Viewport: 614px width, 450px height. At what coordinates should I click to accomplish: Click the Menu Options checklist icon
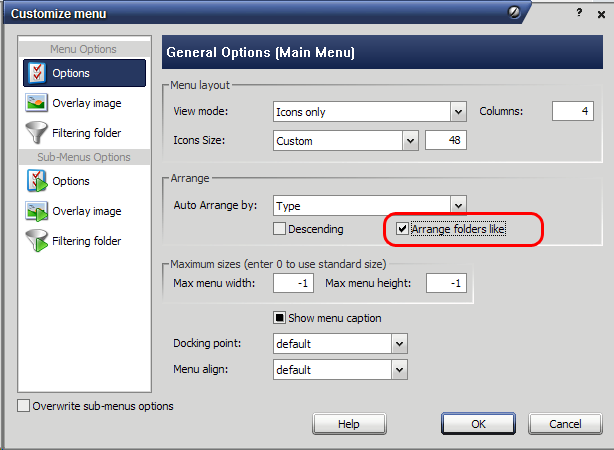[37, 73]
